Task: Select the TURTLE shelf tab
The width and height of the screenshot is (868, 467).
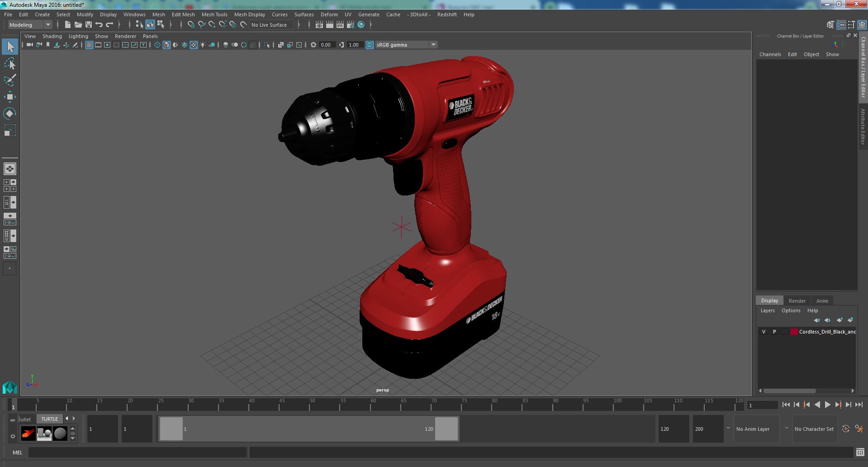Action: [50, 419]
